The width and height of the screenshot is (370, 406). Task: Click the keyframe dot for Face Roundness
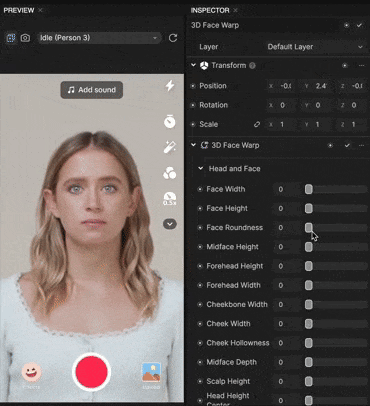click(200, 228)
